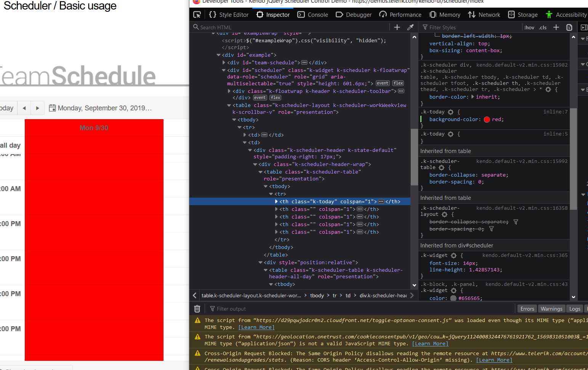This screenshot has width=588, height=370.
Task: Collapse the div#example node
Action: (218, 55)
